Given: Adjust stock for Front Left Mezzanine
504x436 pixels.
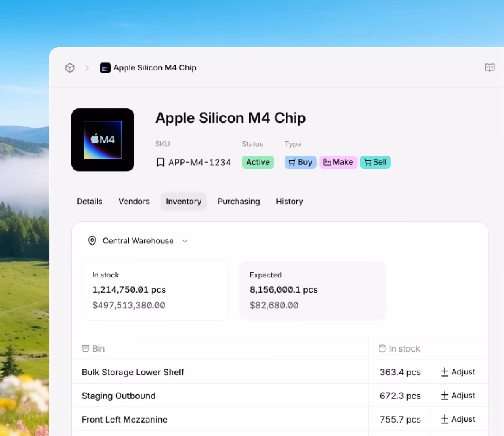Looking at the screenshot, I should (458, 419).
